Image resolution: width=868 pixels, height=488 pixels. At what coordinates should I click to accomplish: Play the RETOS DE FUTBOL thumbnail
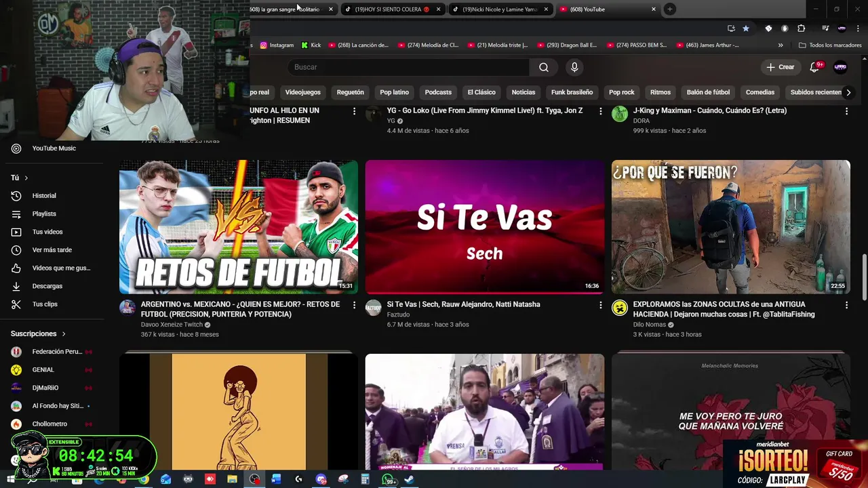(239, 227)
